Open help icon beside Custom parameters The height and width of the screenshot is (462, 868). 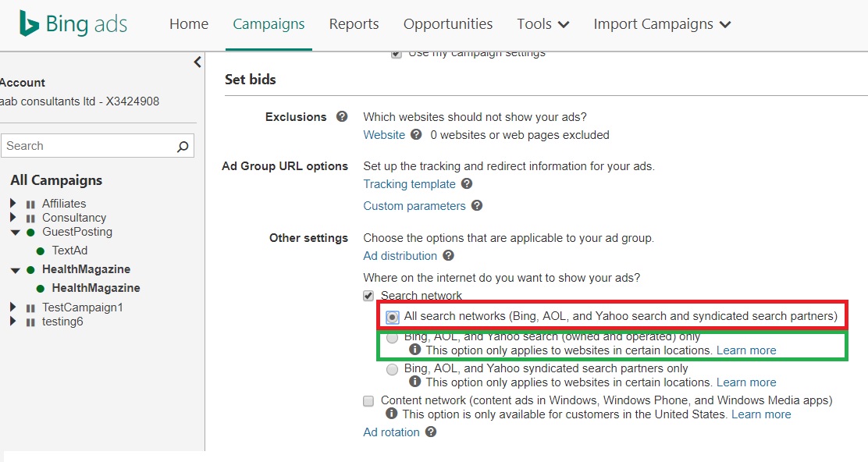(477, 205)
